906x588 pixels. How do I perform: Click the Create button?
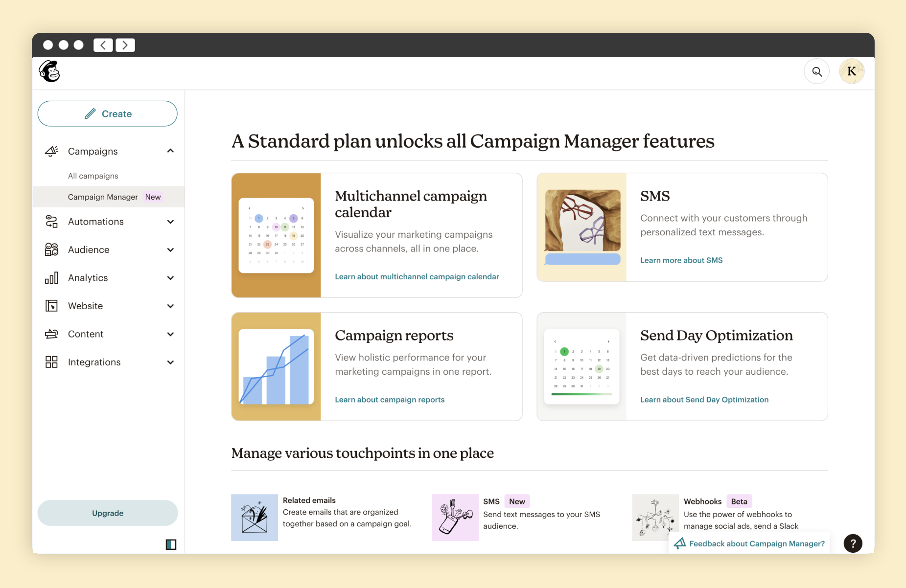[x=108, y=114]
